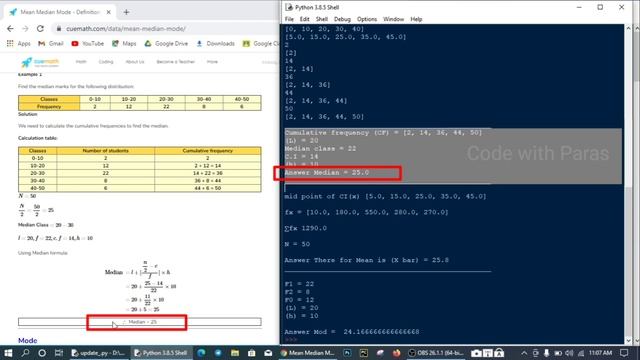This screenshot has width=640, height=360.
Task: Open a new Chrome tab
Action: click(x=126, y=12)
